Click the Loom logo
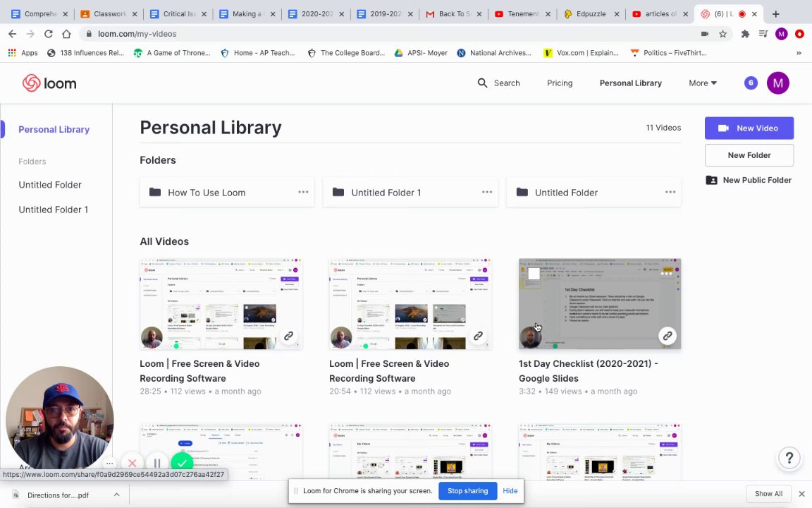Screen dimensions: 812x508 pos(49,83)
